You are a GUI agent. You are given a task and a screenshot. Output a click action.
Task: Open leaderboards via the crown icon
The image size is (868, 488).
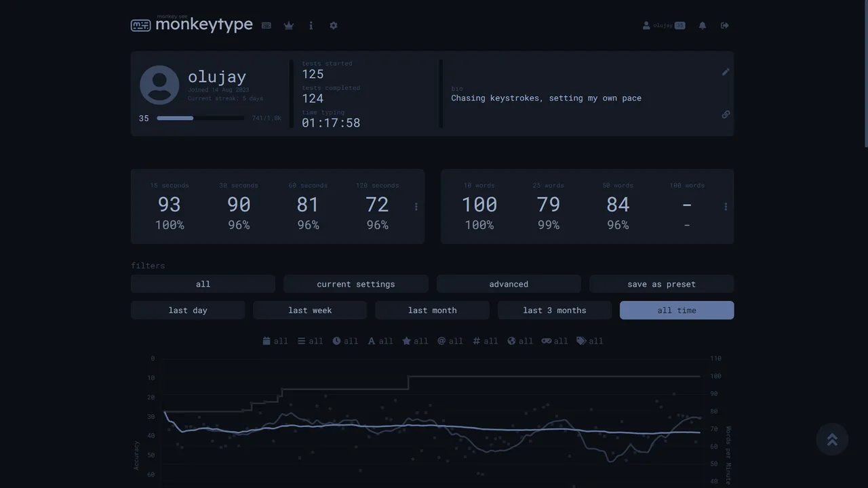point(289,26)
